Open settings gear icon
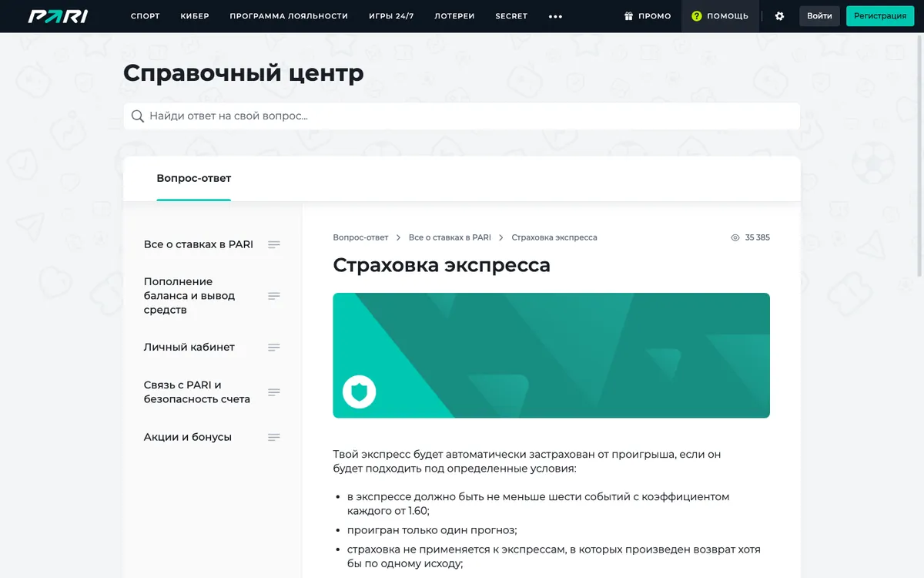The width and height of the screenshot is (924, 578). [x=779, y=16]
